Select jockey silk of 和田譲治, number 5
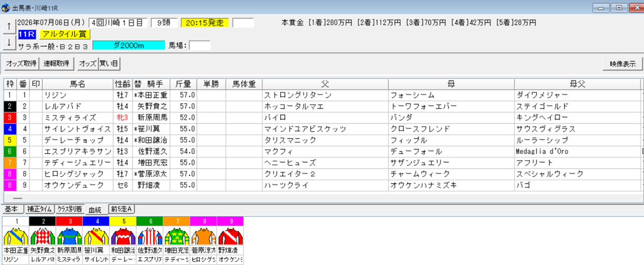The height and width of the screenshot is (265, 644). tap(123, 236)
